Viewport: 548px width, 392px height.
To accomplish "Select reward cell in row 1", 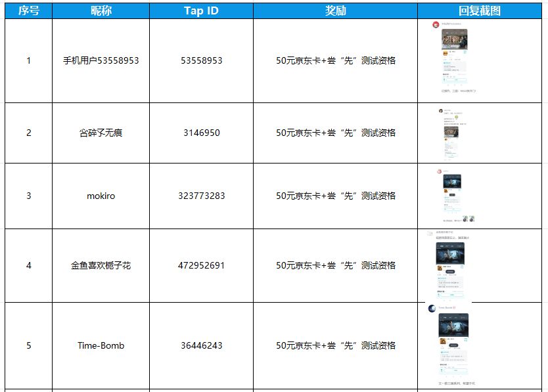I will click(x=336, y=60).
